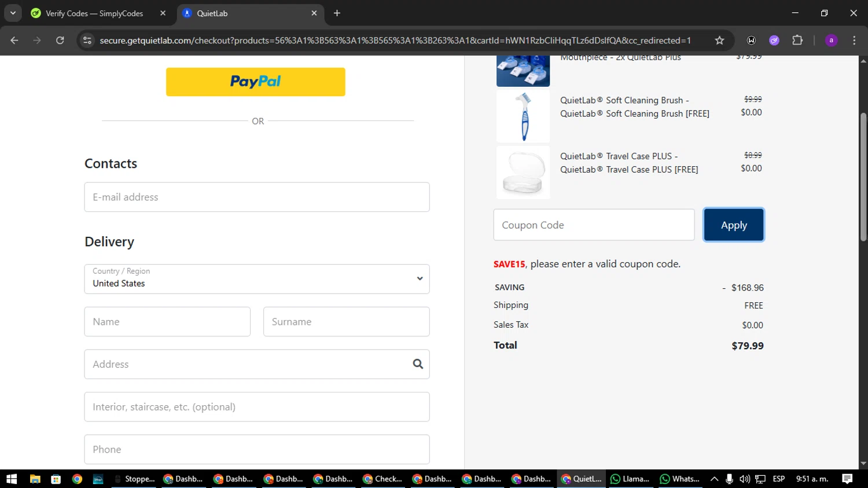Apply the coupon code
Image resolution: width=868 pixels, height=488 pixels.
click(734, 225)
